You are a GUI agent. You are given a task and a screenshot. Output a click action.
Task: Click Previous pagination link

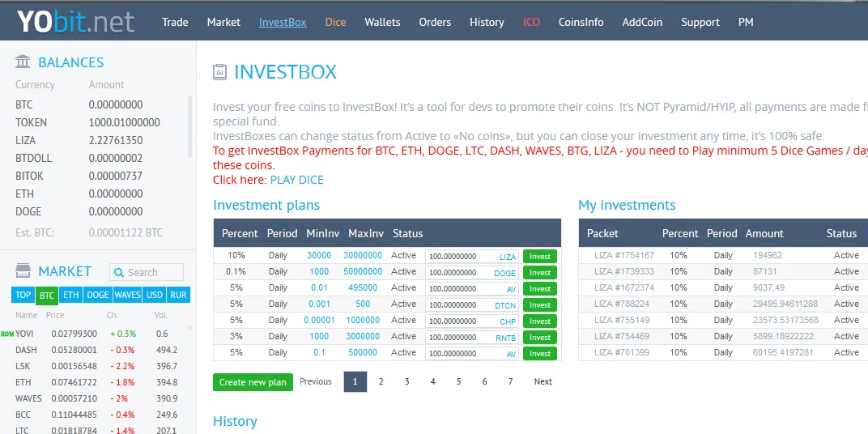point(316,381)
